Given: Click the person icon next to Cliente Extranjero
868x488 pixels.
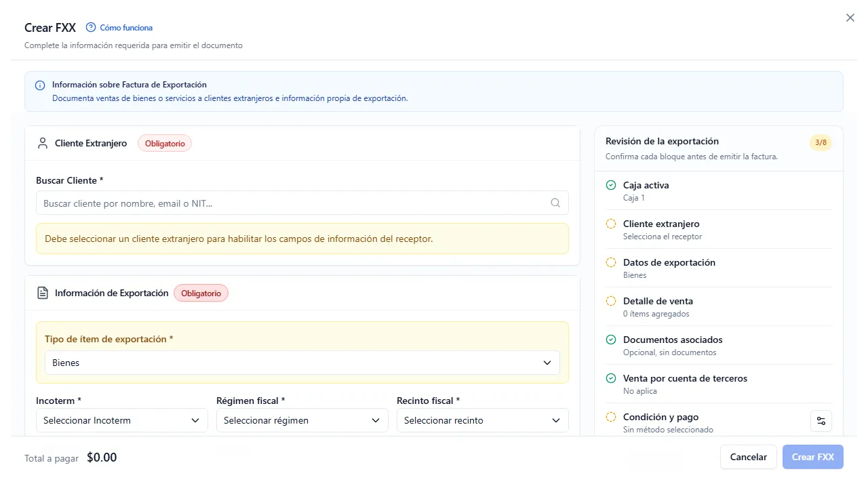Looking at the screenshot, I should (43, 143).
